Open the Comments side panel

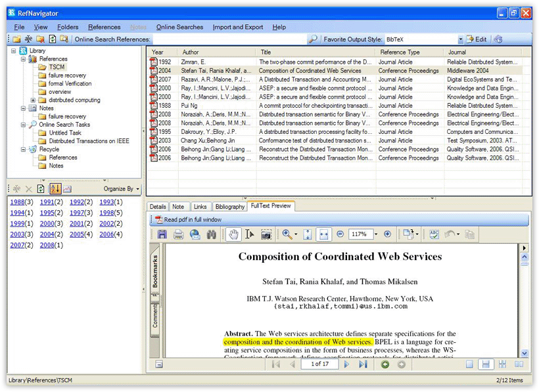point(155,316)
